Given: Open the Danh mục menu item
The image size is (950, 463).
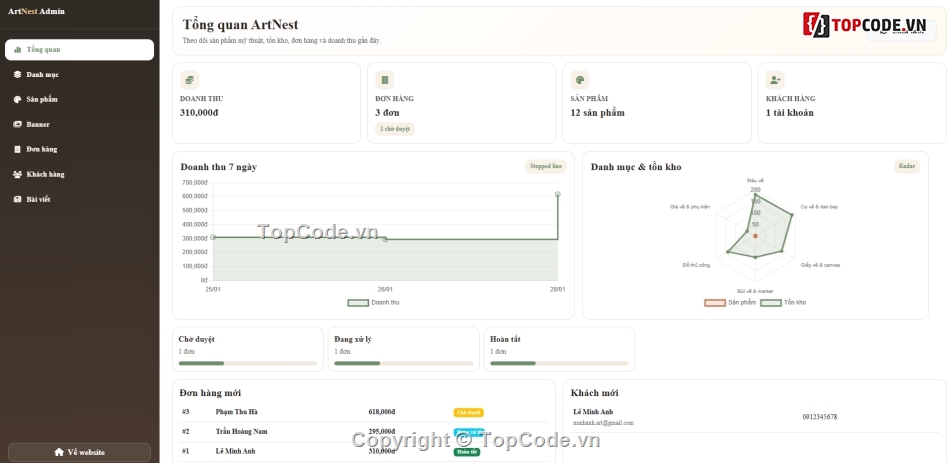Looking at the screenshot, I should [x=79, y=75].
